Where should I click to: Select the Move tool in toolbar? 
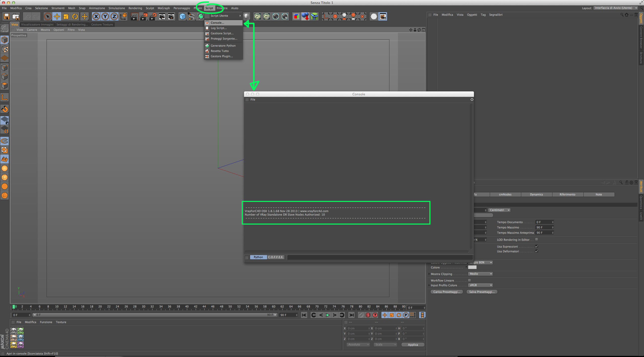(57, 17)
